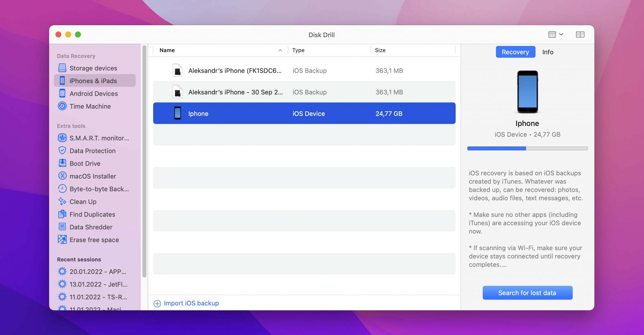The height and width of the screenshot is (335, 644).
Task: Click the sidebar vertical scrollbar
Action: pos(144,161)
